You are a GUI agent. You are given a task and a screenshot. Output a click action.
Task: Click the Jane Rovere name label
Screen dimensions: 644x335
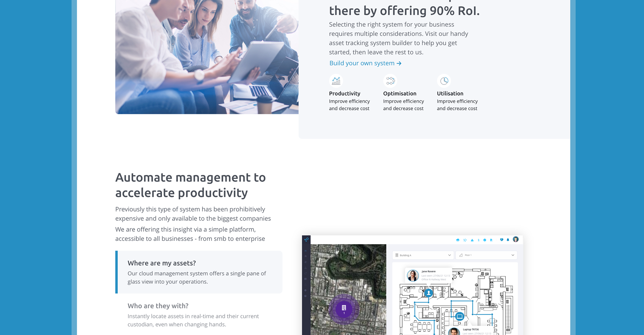[x=429, y=271]
